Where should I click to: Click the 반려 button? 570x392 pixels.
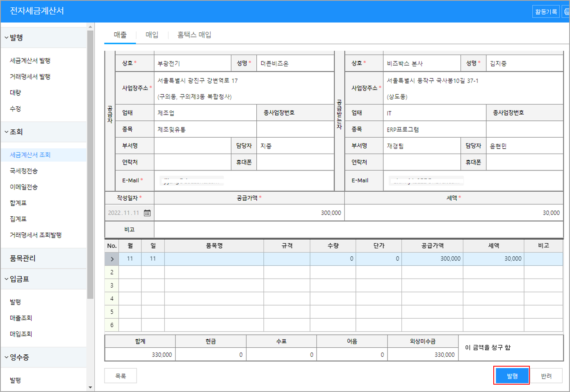click(x=546, y=376)
